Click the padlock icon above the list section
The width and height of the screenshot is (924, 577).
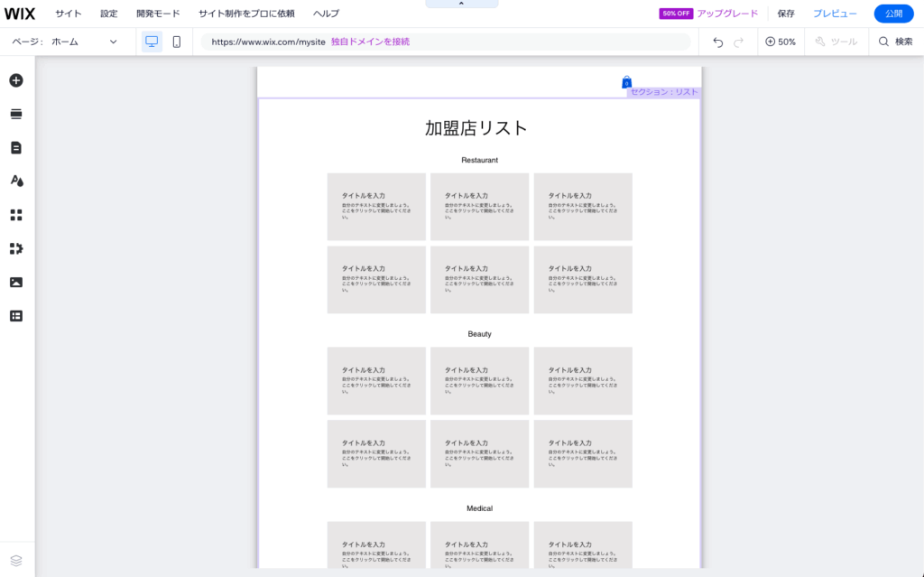click(626, 81)
